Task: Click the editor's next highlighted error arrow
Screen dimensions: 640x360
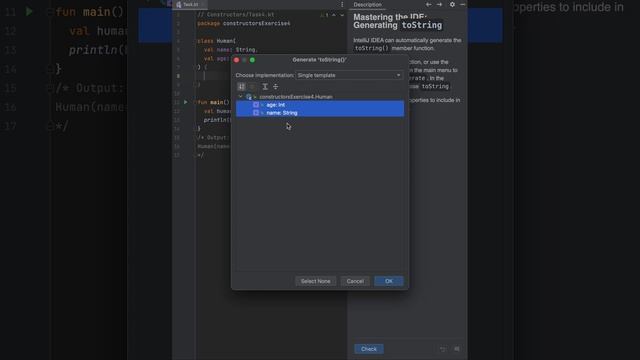Action: (x=342, y=15)
